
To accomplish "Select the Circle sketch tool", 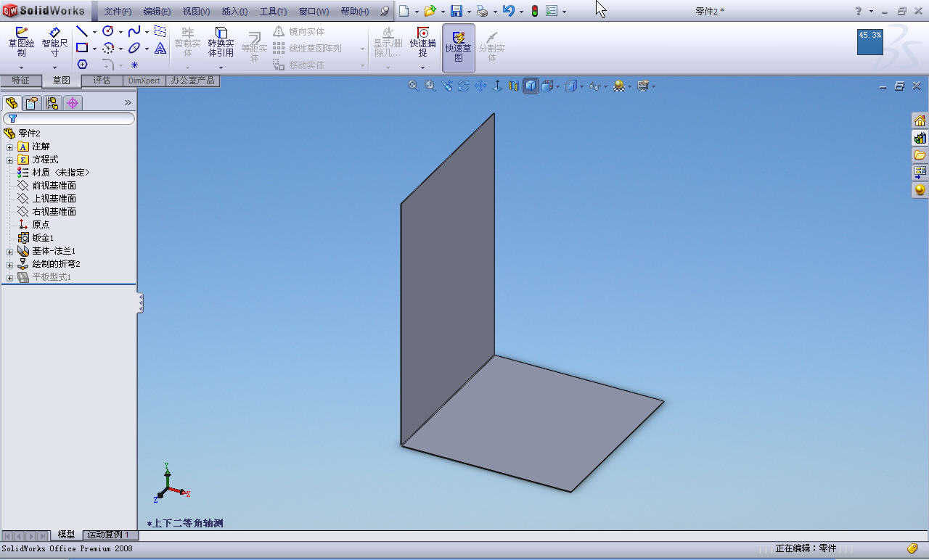I will (108, 31).
